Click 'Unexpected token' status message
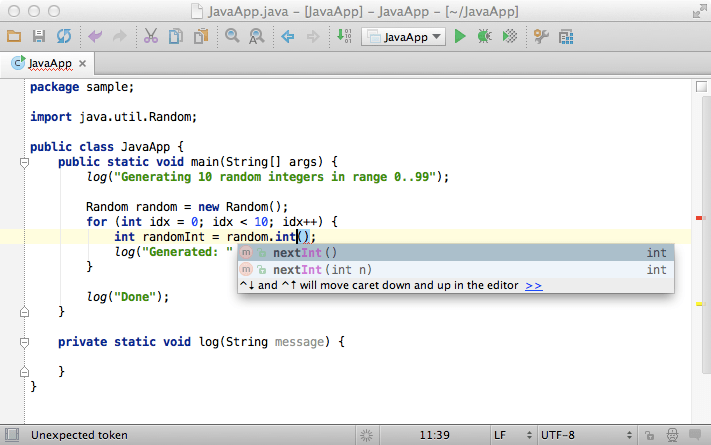 click(x=79, y=435)
